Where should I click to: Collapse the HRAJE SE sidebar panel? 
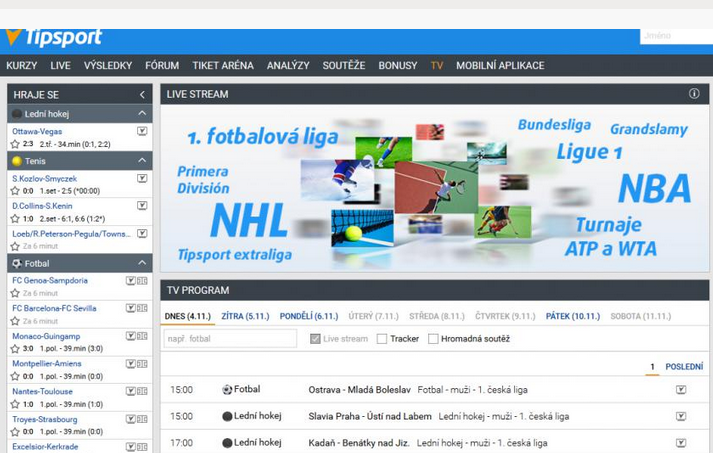(142, 95)
